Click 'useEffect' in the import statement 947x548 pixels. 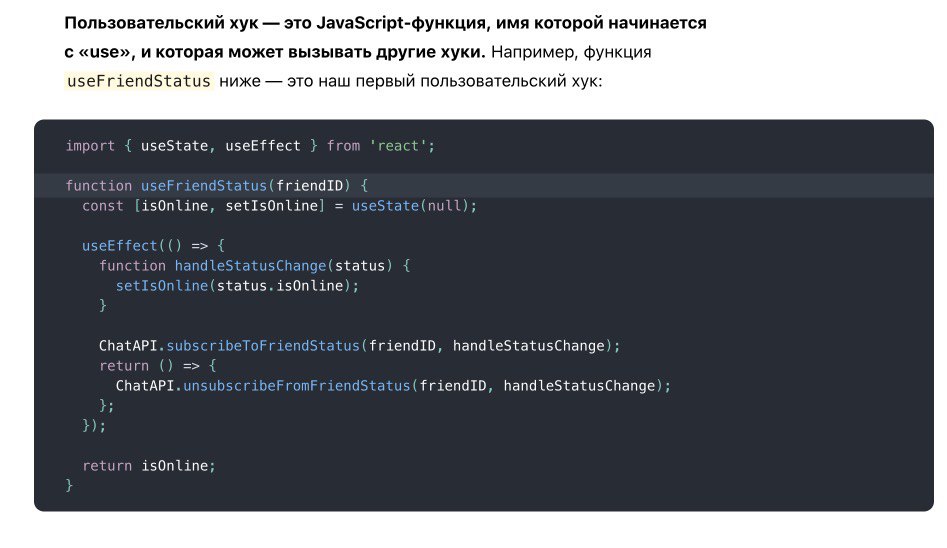[263, 146]
